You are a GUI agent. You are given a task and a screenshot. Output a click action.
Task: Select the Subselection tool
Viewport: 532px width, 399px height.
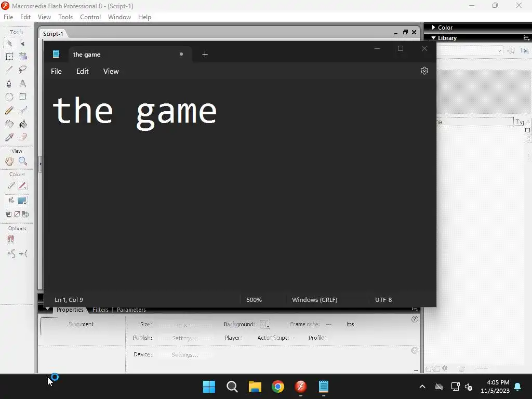click(22, 43)
